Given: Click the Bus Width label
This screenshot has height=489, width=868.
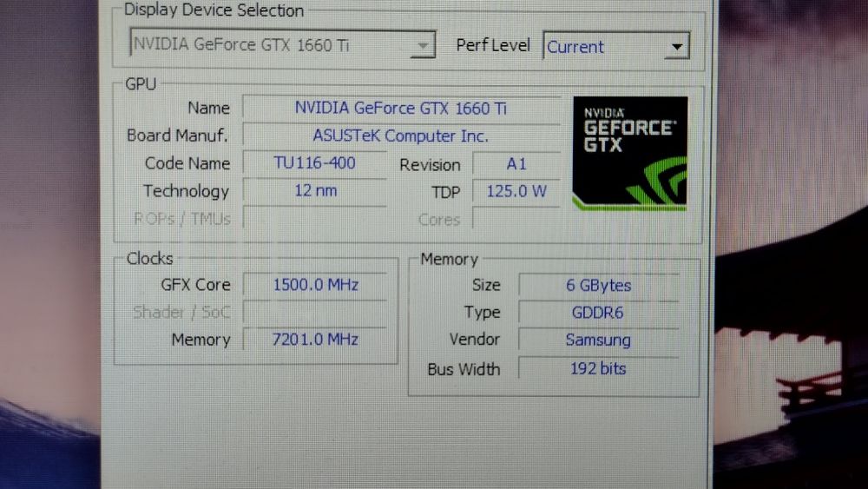Looking at the screenshot, I should [x=464, y=369].
